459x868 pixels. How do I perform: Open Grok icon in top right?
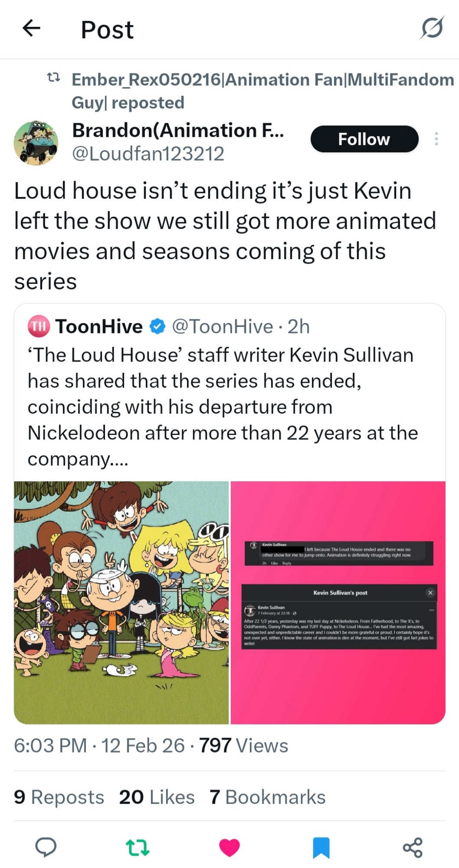point(432,28)
